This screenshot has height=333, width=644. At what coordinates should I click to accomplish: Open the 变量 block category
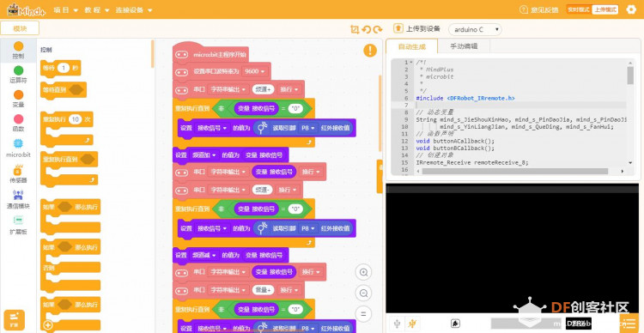[18, 99]
